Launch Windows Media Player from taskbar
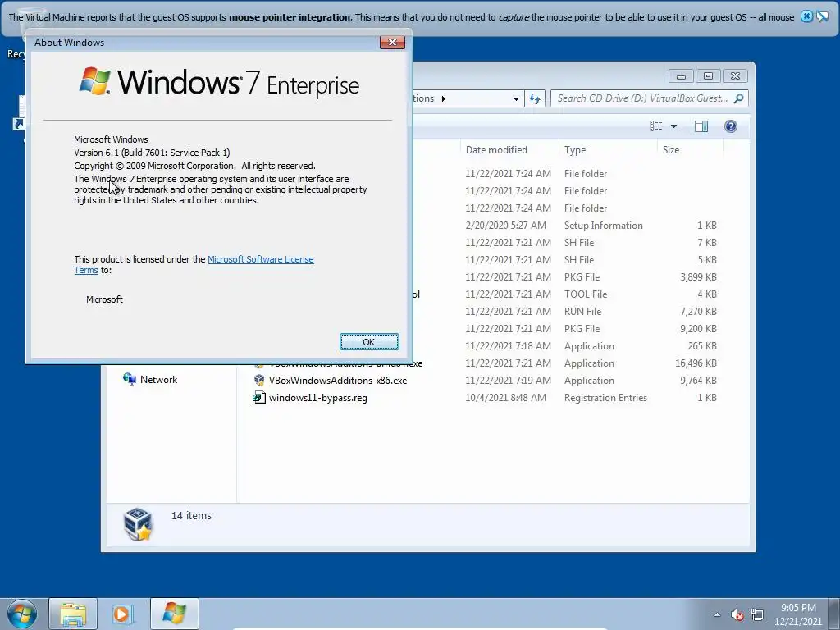 click(122, 614)
